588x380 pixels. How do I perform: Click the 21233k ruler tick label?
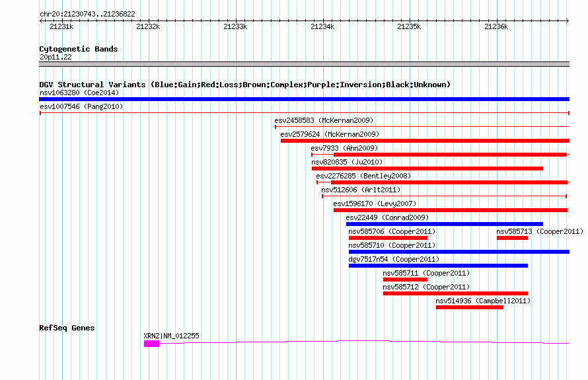[x=235, y=26]
